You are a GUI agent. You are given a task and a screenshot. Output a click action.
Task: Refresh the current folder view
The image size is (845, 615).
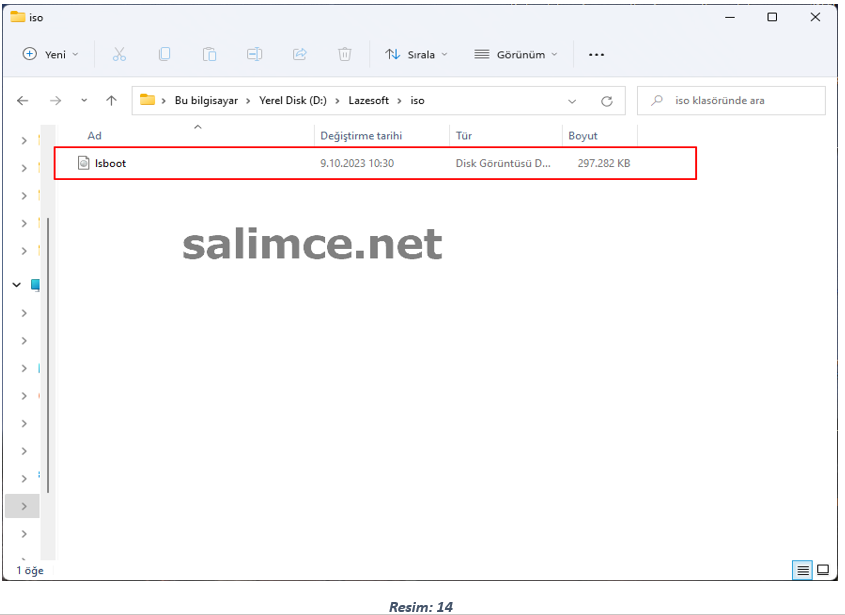point(606,101)
